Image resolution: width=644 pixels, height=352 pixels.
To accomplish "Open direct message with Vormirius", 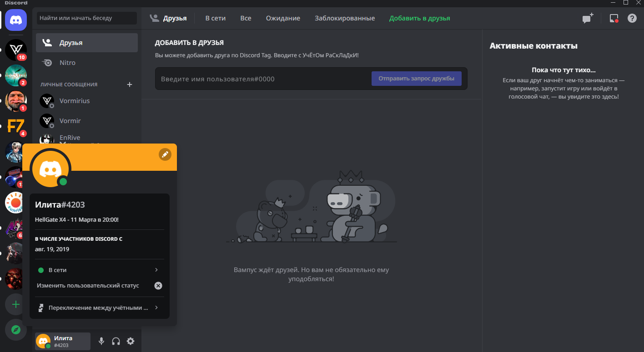I will click(x=87, y=101).
